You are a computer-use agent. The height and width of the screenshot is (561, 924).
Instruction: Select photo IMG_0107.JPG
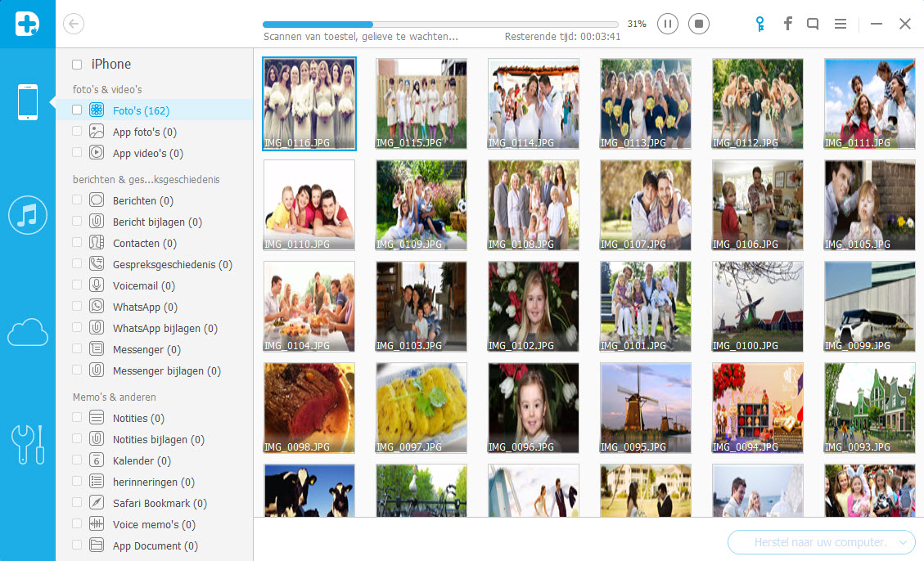[645, 205]
